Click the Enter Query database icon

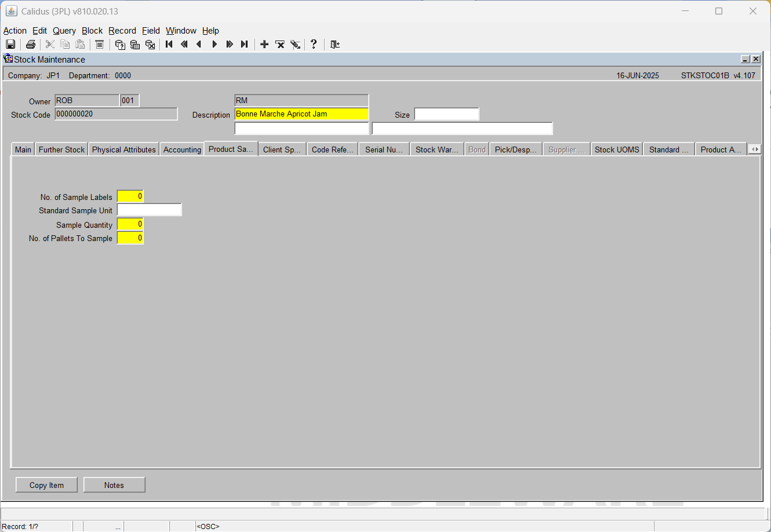click(120, 45)
